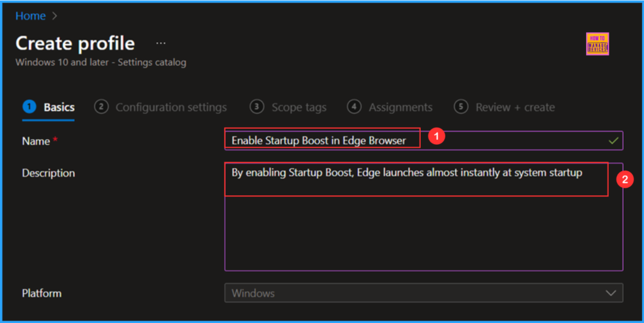
Task: Jump to Review + create step
Action: 504,107
